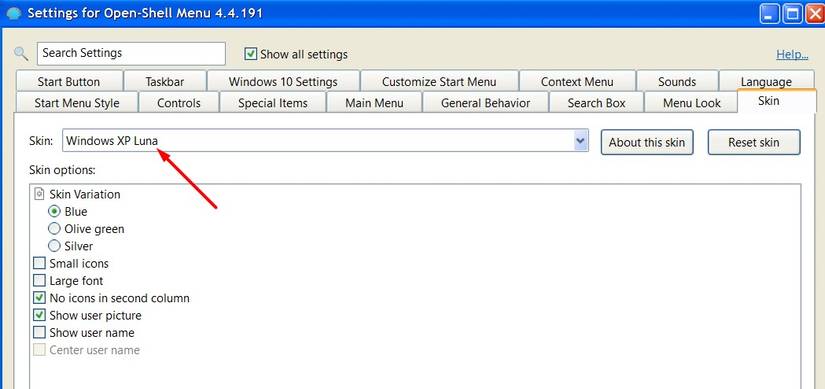Viewport: 825px width, 389px height.
Task: Minimize the settings window
Action: pyautogui.click(x=769, y=13)
